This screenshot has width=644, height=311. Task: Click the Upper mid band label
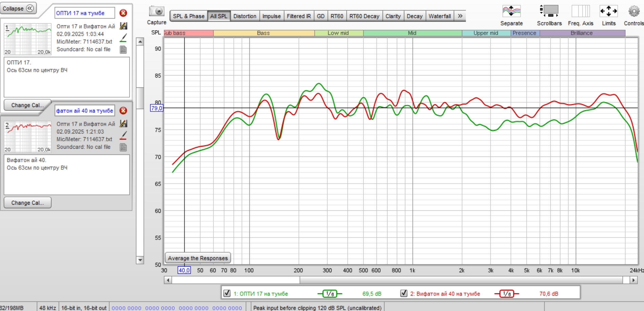[486, 33]
